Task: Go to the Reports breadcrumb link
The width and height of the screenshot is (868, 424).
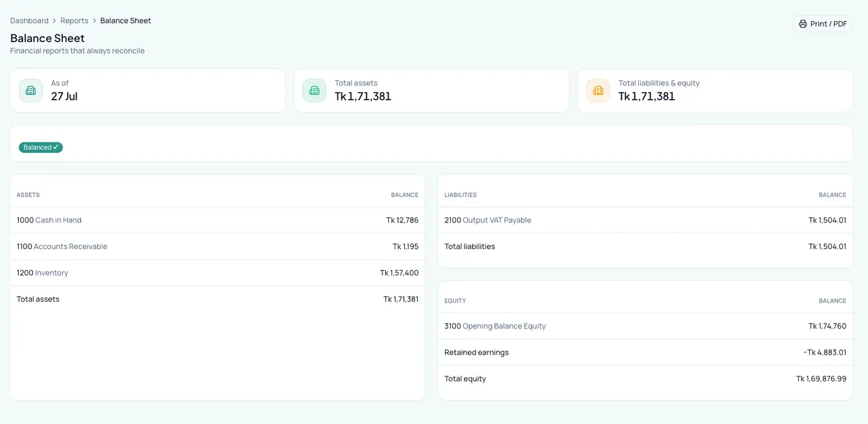Action: pyautogui.click(x=75, y=20)
